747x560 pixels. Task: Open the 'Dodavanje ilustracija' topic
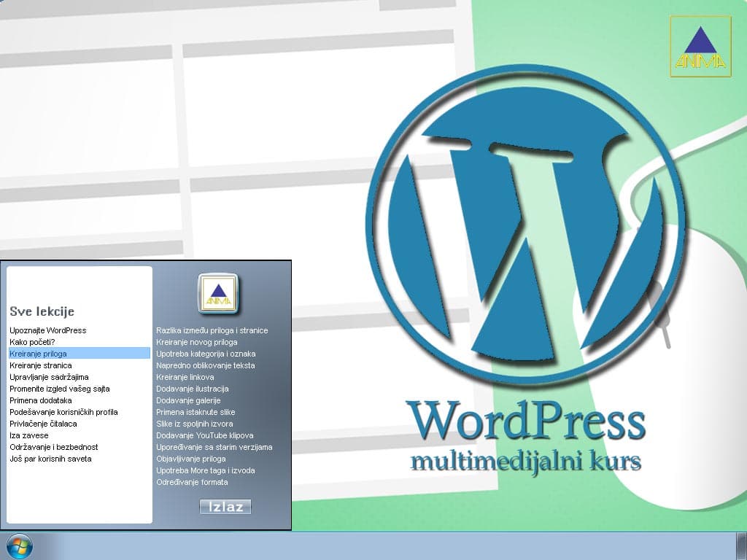191,389
